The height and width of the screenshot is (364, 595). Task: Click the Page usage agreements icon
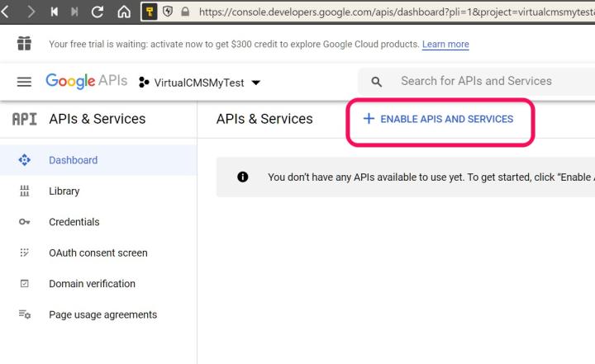(24, 314)
